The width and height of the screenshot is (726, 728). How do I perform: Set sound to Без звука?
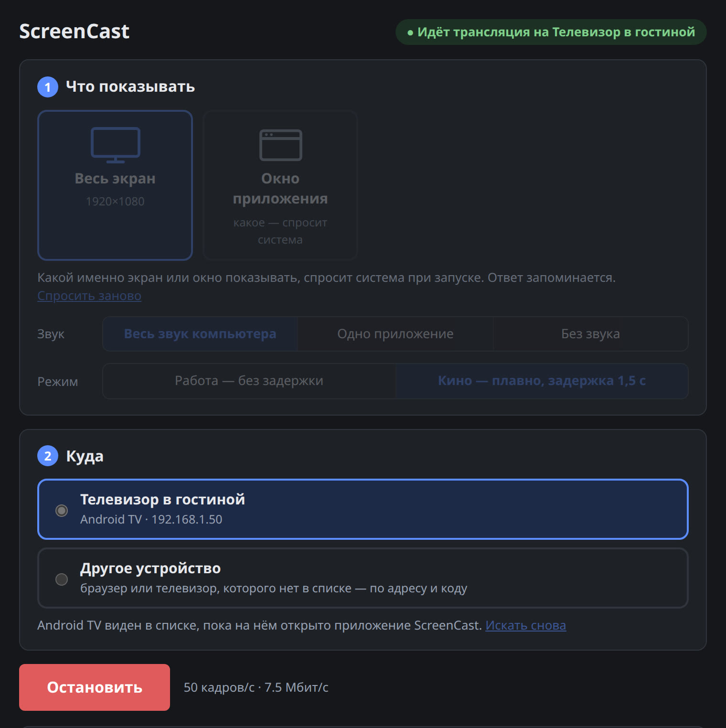tap(590, 334)
